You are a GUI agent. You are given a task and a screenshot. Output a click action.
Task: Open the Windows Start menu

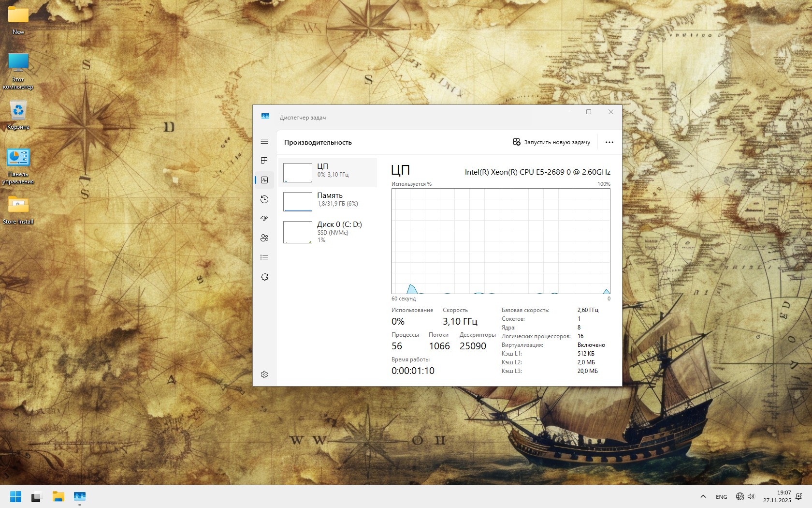click(15, 496)
